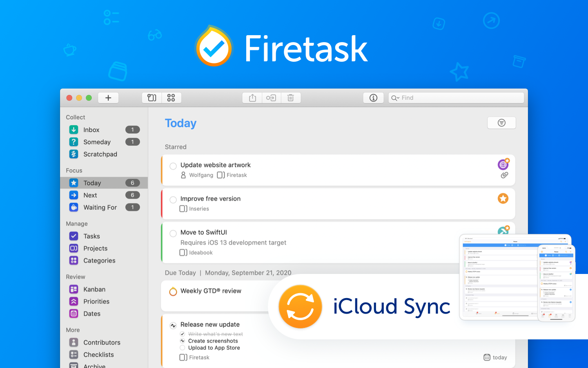Open Contributors under More
Image resolution: width=588 pixels, height=368 pixels.
pos(104,342)
